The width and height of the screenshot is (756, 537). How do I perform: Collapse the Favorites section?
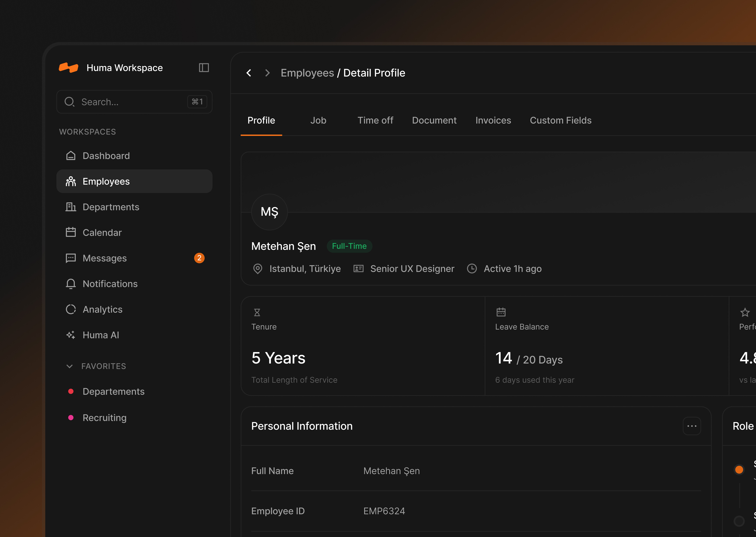click(70, 366)
